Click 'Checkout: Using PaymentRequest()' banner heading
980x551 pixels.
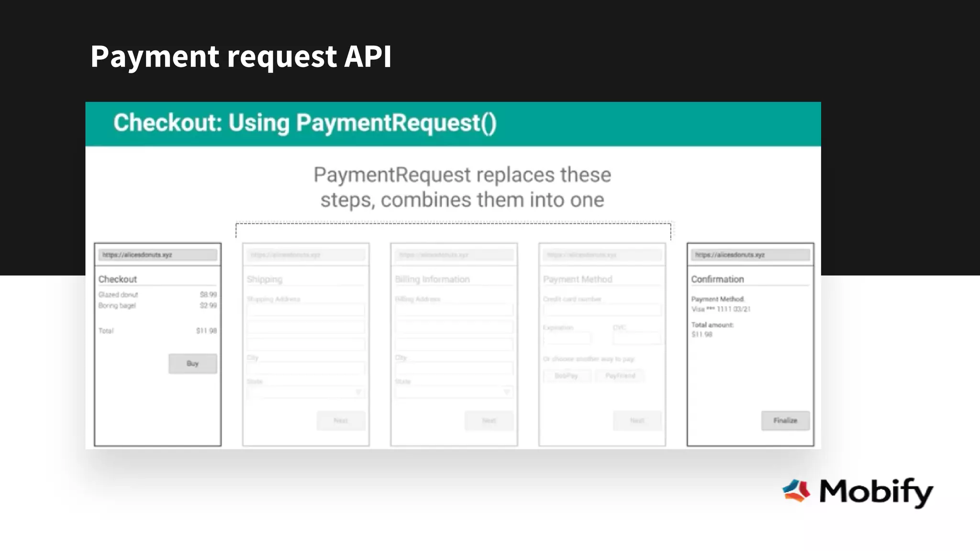(305, 123)
